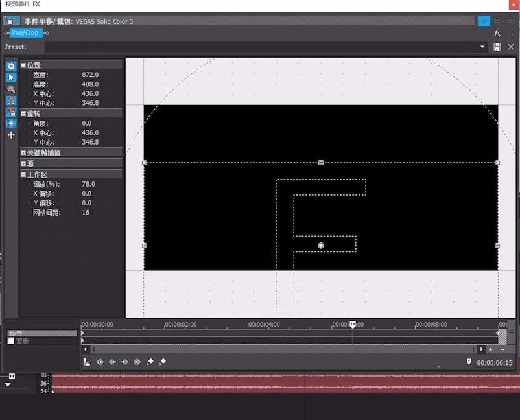This screenshot has height=420, width=520.
Task: Click the keyframe timeline right scroll arrow
Action: [x=482, y=349]
